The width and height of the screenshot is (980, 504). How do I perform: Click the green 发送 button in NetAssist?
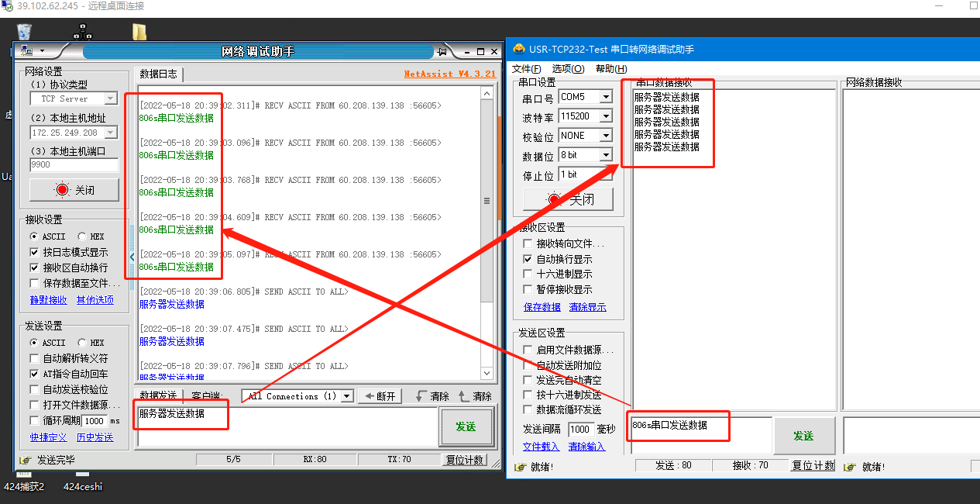tap(466, 426)
